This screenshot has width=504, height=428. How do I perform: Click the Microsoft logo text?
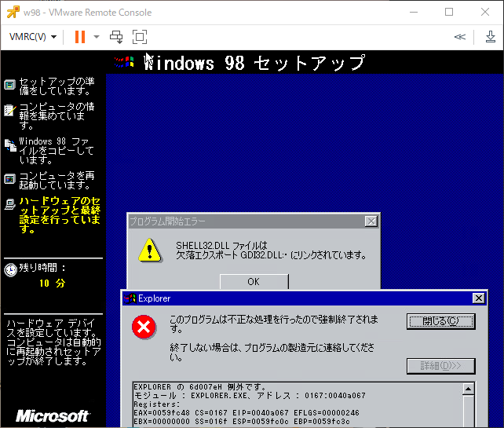coord(53,415)
